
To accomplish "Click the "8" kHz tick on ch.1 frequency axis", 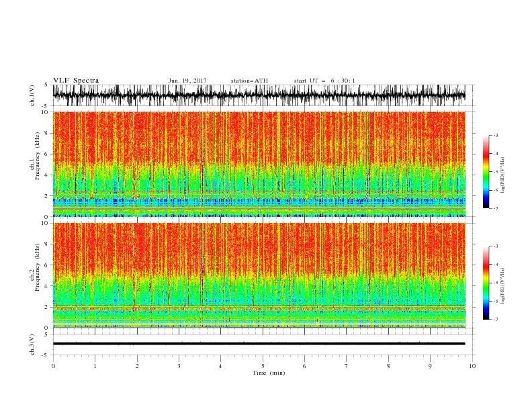I will click(46, 133).
